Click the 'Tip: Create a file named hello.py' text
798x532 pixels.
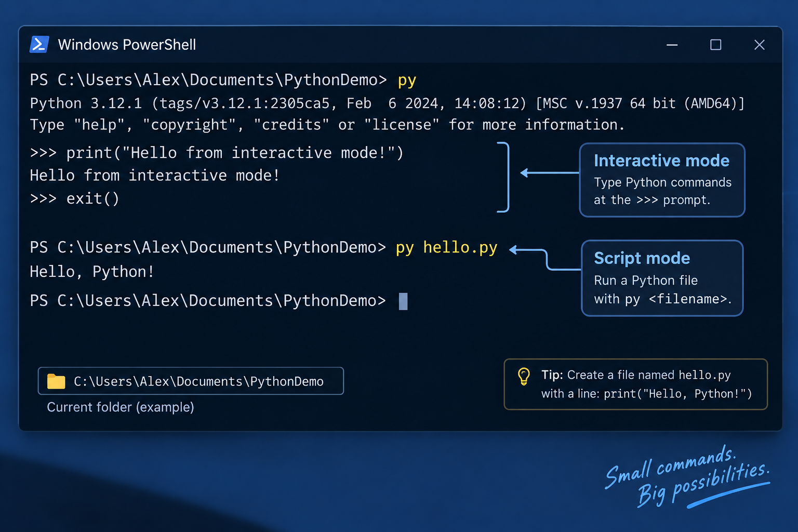[636, 375]
